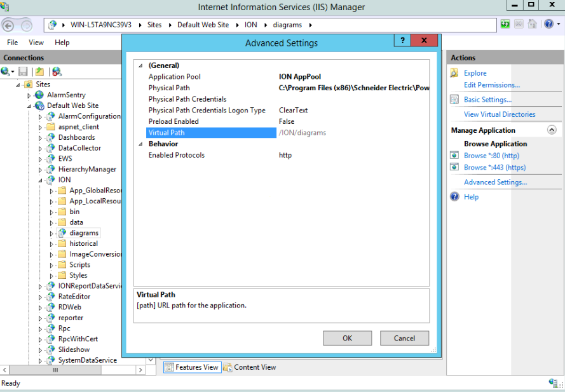Select the Physical Path property row
The width and height of the screenshot is (565, 392).
click(282, 88)
